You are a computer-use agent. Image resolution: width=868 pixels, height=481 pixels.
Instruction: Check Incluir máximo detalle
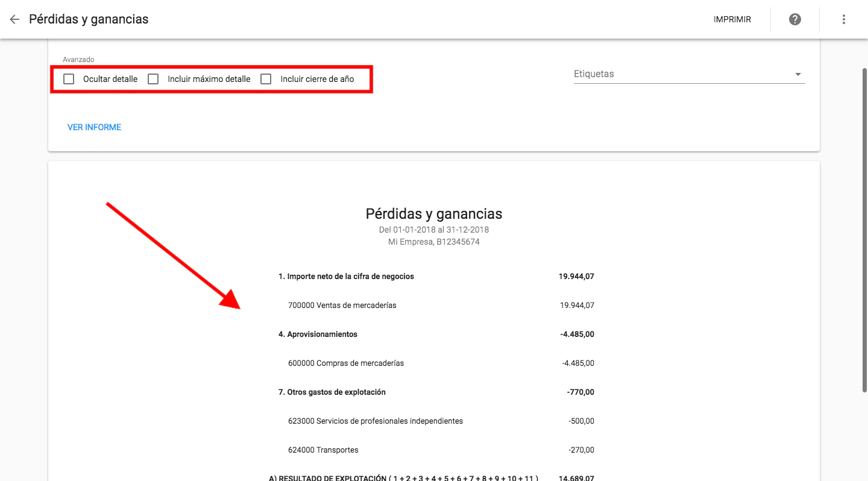(x=153, y=78)
